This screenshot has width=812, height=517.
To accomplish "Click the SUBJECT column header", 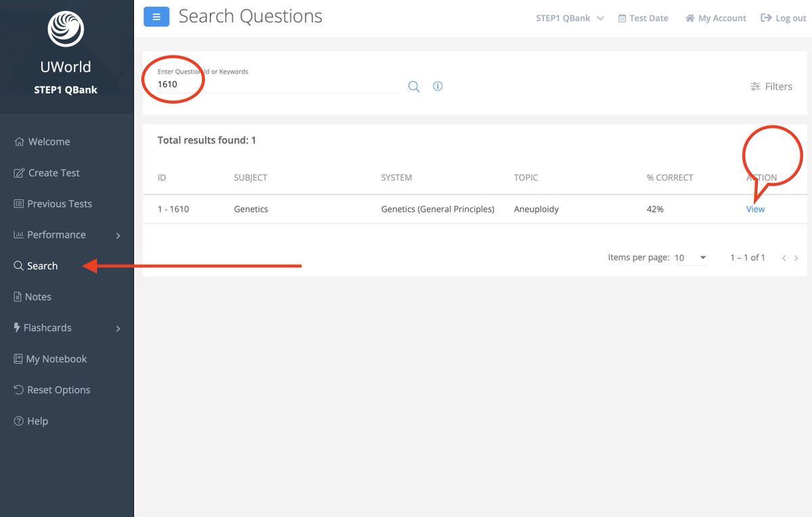I will click(250, 177).
